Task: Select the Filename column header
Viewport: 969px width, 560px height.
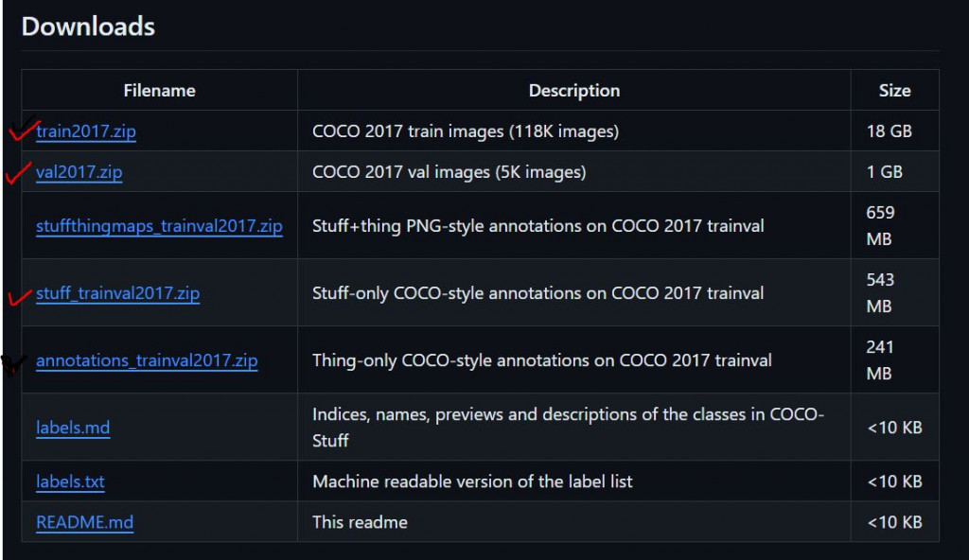Action: pos(159,90)
